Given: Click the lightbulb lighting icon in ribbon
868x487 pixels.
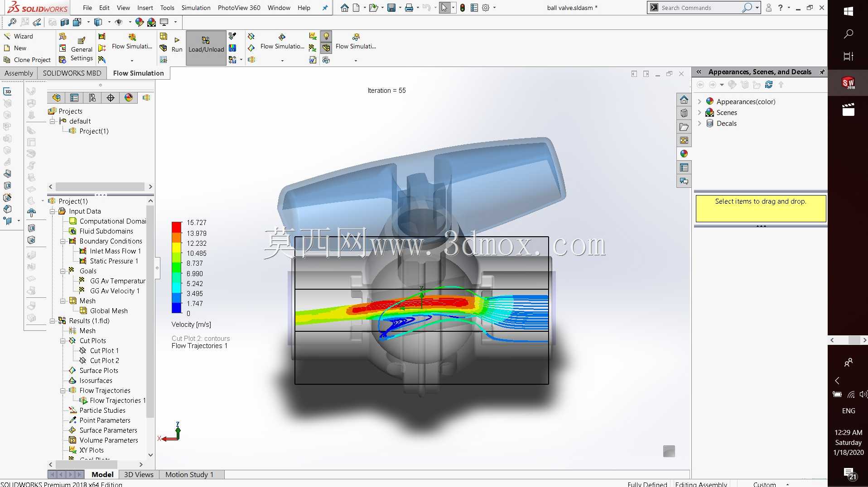Looking at the screenshot, I should (x=326, y=36).
